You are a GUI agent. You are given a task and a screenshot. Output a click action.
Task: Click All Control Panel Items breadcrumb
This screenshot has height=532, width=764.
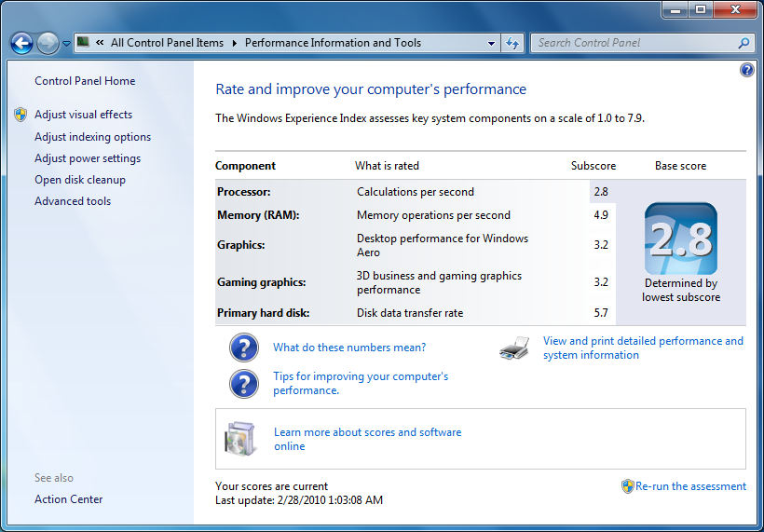[x=167, y=43]
